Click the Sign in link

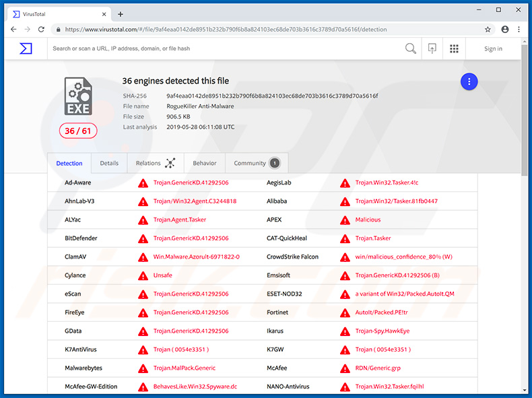pyautogui.click(x=493, y=49)
